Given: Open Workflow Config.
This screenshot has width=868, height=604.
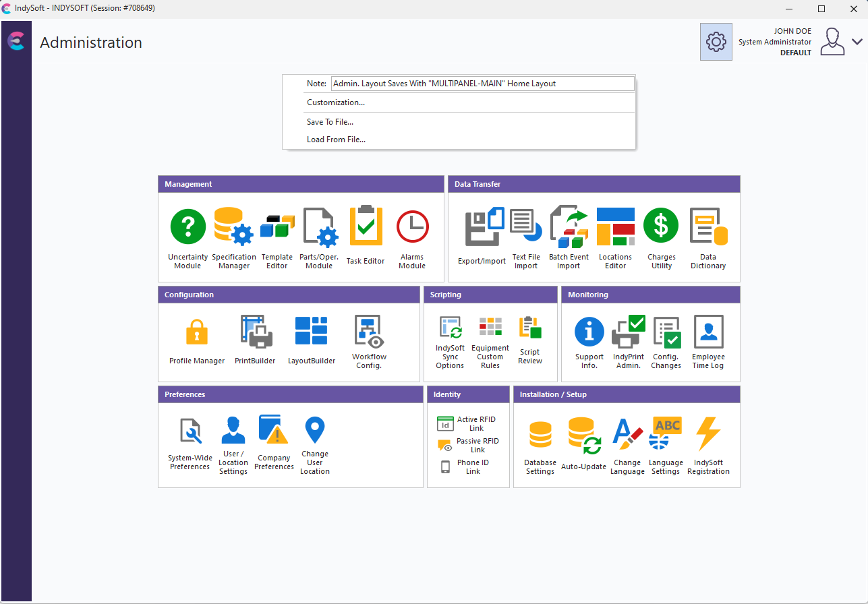Looking at the screenshot, I should pyautogui.click(x=369, y=332).
